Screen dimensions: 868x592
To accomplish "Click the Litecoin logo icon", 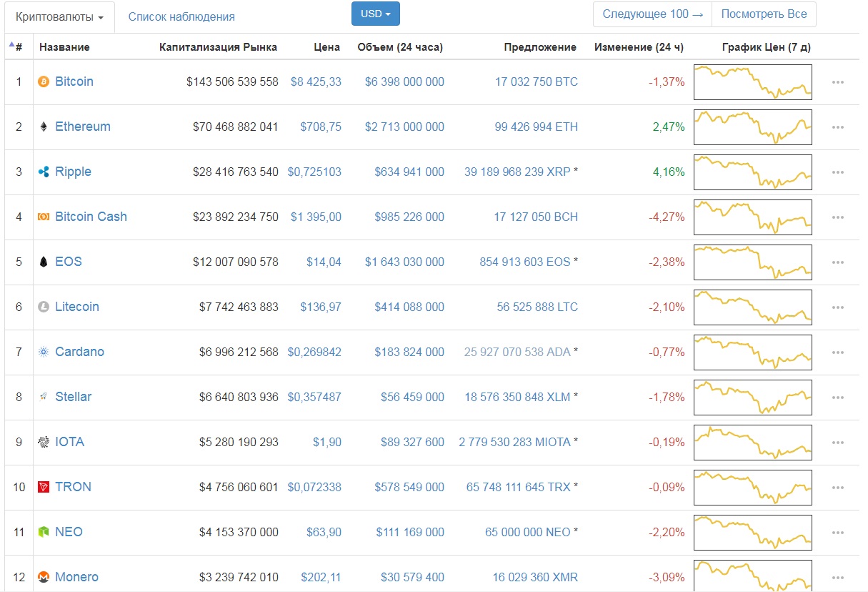I will [44, 307].
